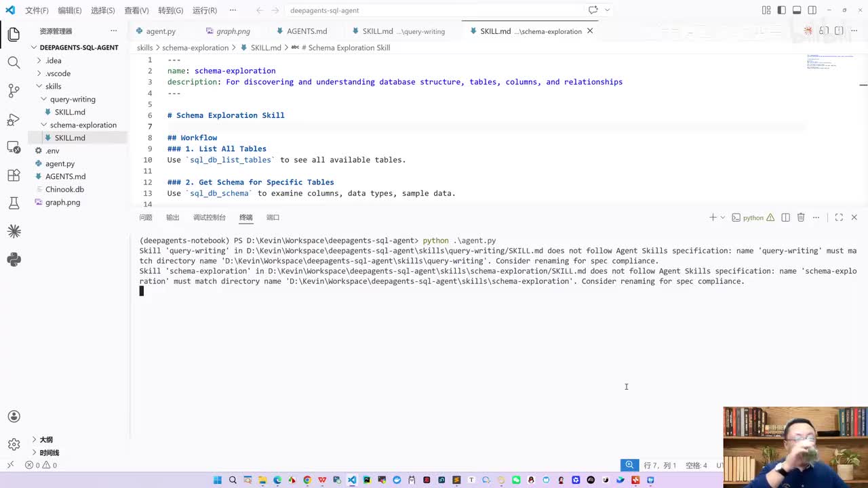This screenshot has height=488, width=868.
Task: Open agent.py in the explorer
Action: coord(60,163)
